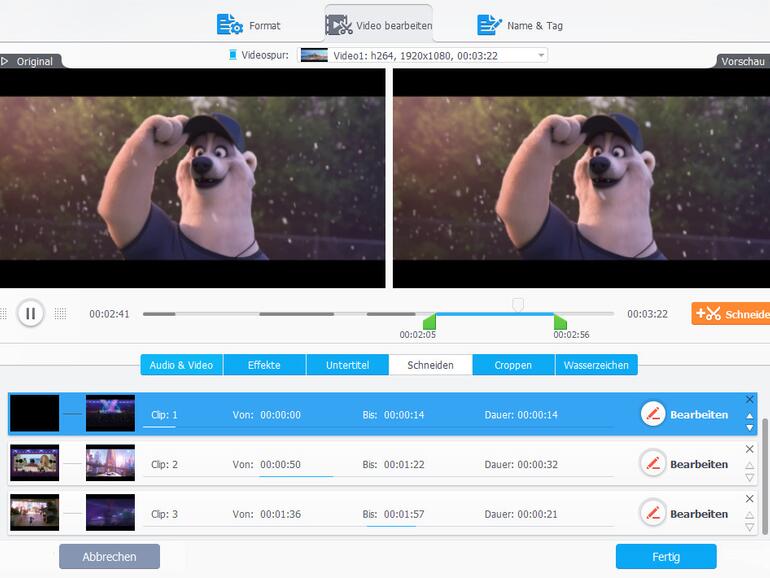Move Clip 3 up with arrow
770x578 pixels.
[749, 515]
